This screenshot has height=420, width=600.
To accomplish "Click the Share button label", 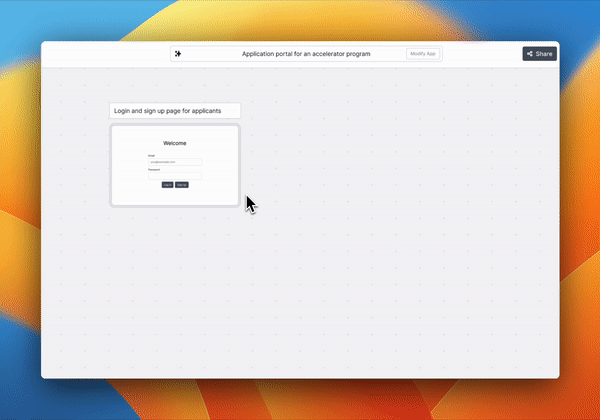I will pyautogui.click(x=544, y=54).
